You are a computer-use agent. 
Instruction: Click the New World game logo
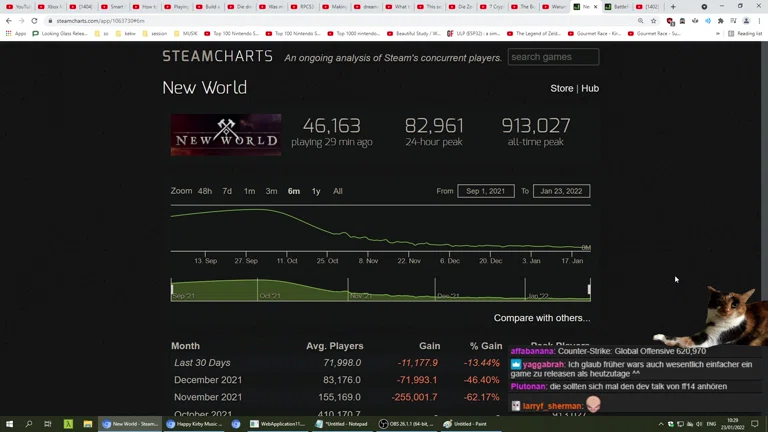[x=226, y=135]
